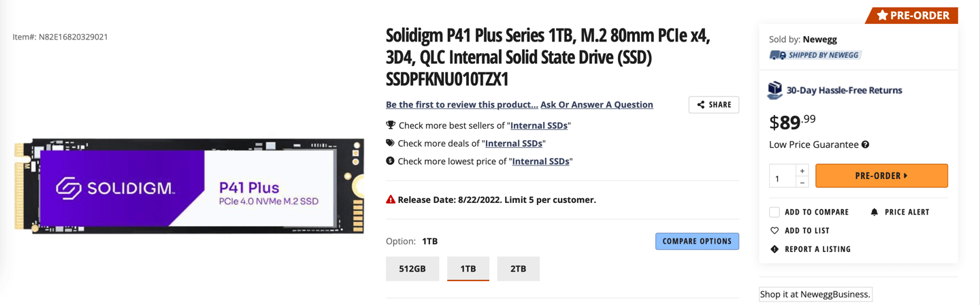
Task: Tick the Add to Compare checkbox
Action: (774, 212)
